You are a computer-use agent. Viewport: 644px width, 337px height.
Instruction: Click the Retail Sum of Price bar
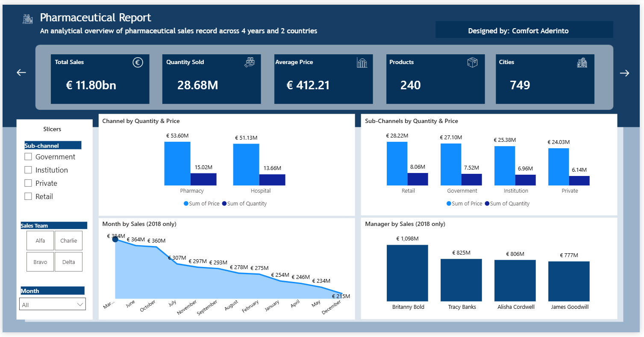click(x=397, y=164)
